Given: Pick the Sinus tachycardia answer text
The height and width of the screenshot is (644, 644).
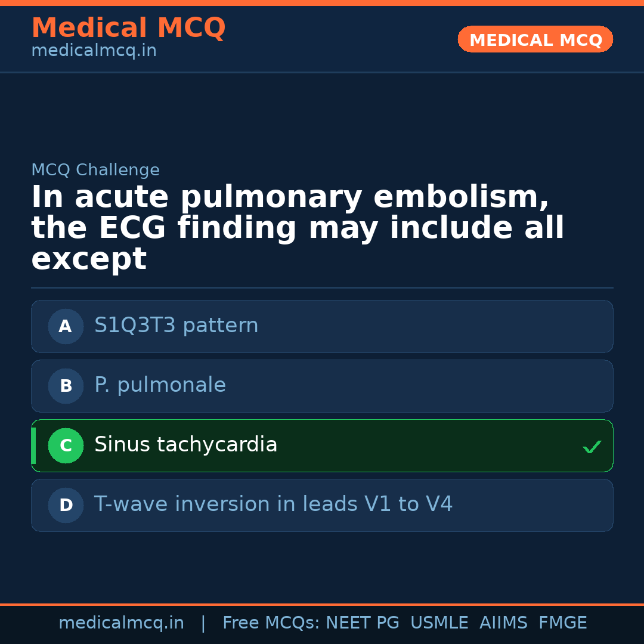Looking at the screenshot, I should [x=185, y=445].
